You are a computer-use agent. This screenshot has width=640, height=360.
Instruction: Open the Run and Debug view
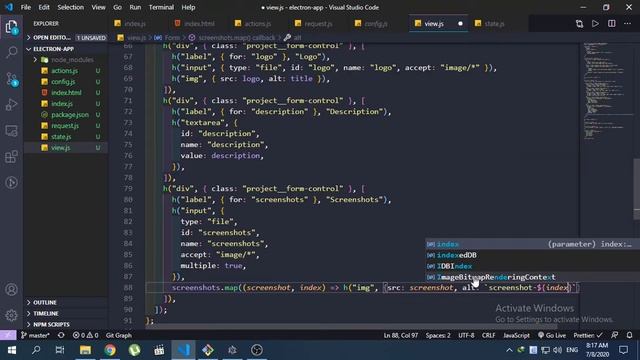[x=11, y=105]
